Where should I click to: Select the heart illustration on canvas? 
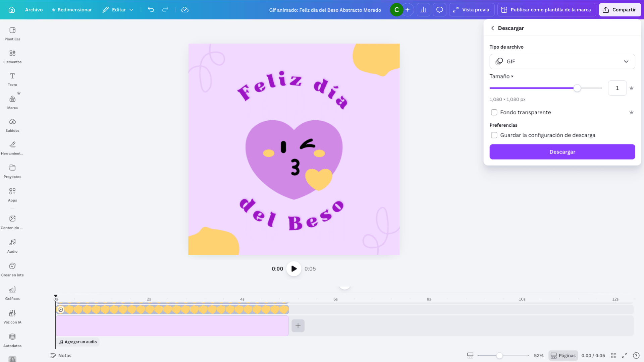click(294, 160)
